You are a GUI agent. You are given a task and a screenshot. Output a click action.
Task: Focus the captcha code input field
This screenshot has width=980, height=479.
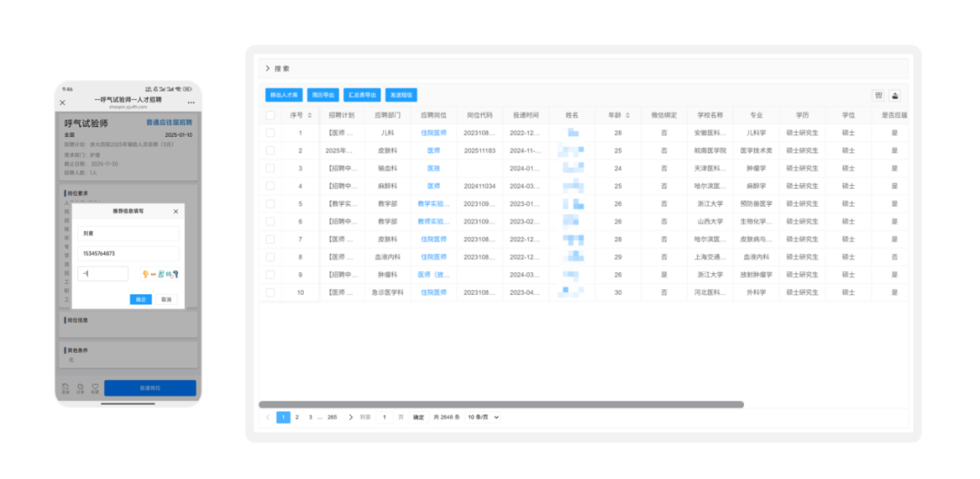tap(103, 274)
